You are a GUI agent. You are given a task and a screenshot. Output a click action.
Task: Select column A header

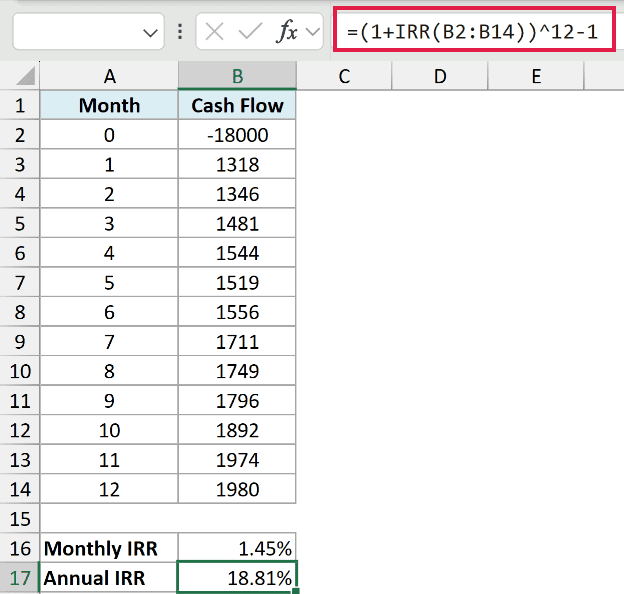pos(109,76)
